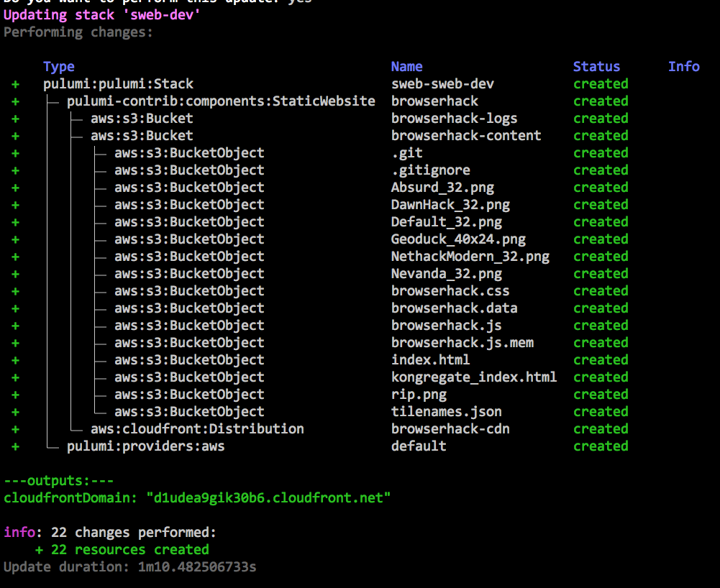Click the plus indicator for the cloudfront Distribution row

[15, 428]
